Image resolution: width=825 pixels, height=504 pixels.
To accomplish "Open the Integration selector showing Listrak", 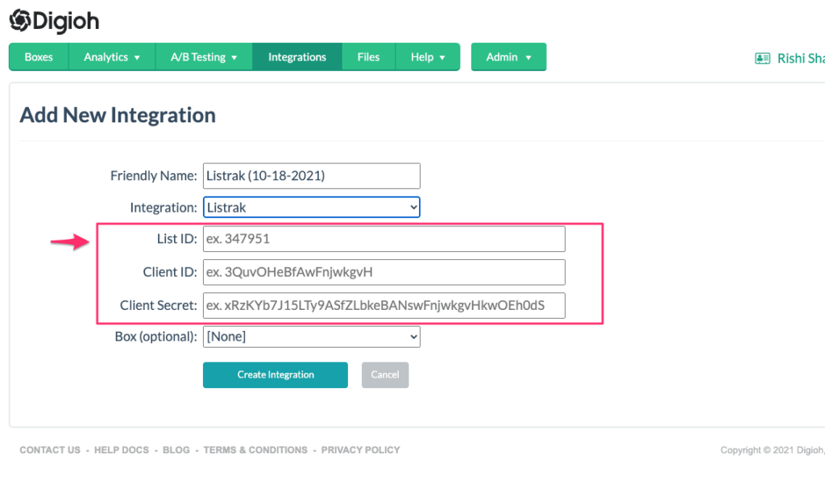I will 311,207.
